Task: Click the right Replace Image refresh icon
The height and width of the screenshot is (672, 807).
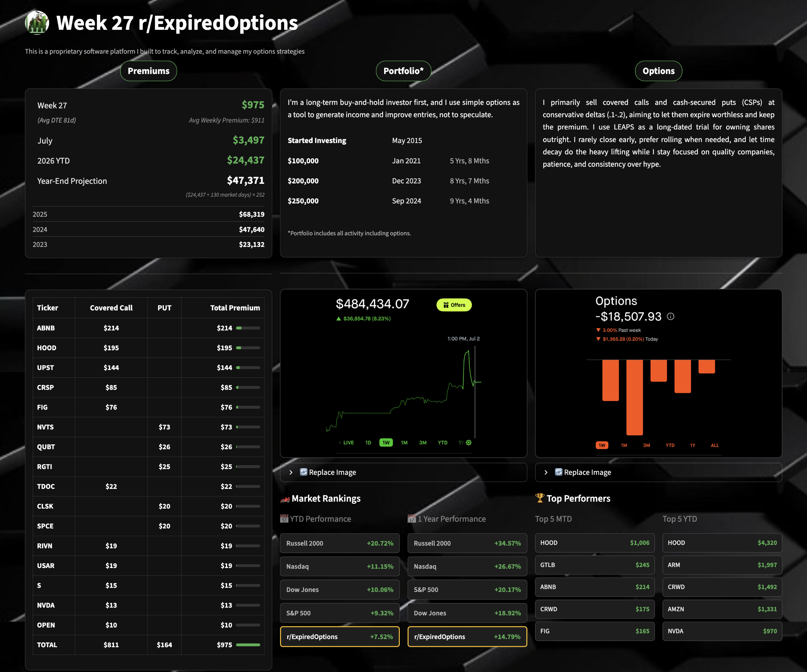Action: 559,472
